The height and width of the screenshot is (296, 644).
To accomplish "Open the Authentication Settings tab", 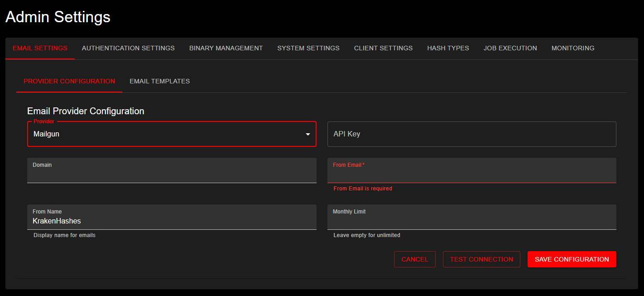I will tap(128, 48).
